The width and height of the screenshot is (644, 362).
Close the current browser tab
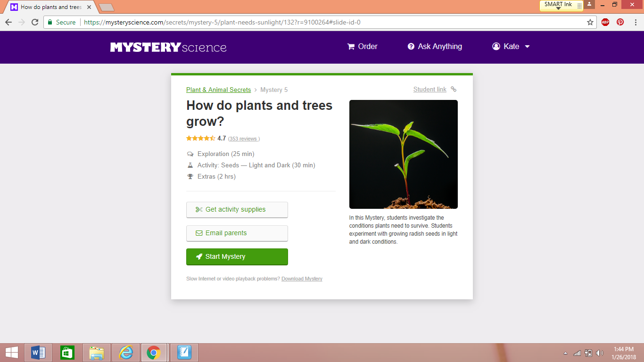[x=89, y=7]
